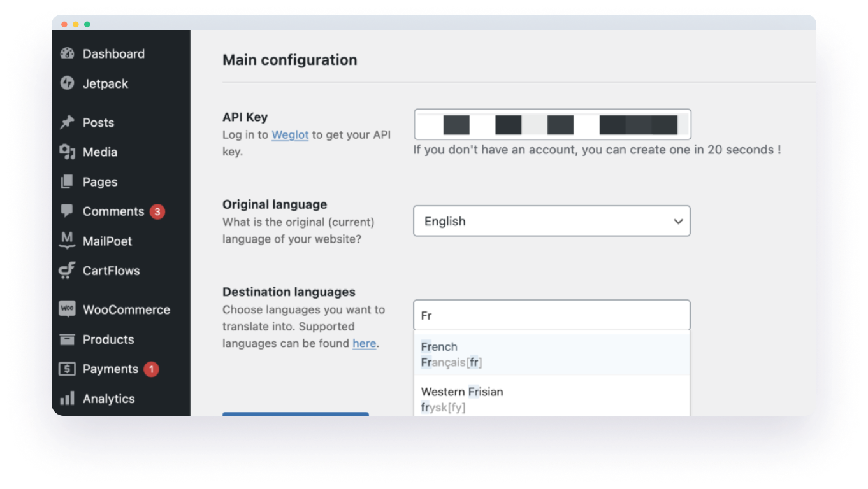Image resolution: width=868 pixels, height=489 pixels.
Task: Click the Products sidebar icon
Action: (67, 339)
